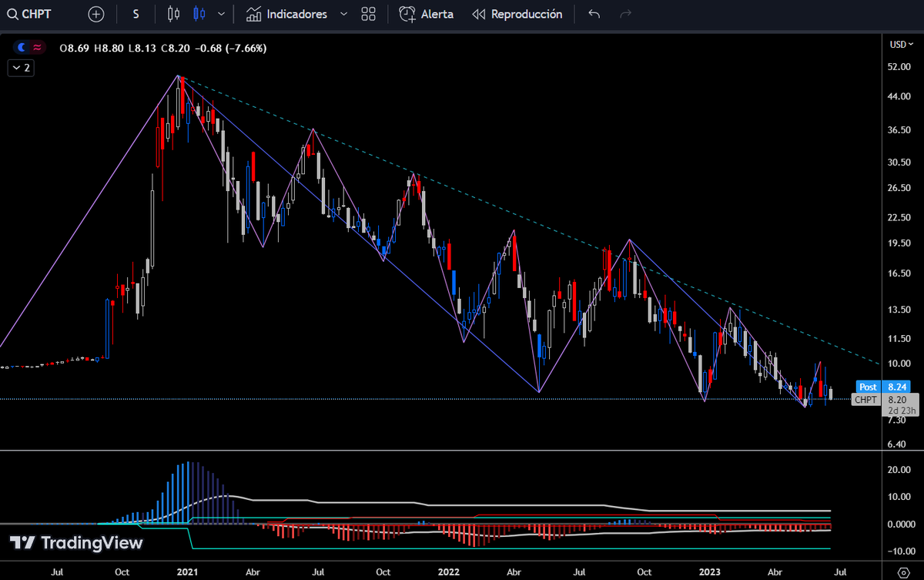Expand the favorite indicators chevron beside Indicadores
This screenshot has width=924, height=580.
pyautogui.click(x=343, y=14)
